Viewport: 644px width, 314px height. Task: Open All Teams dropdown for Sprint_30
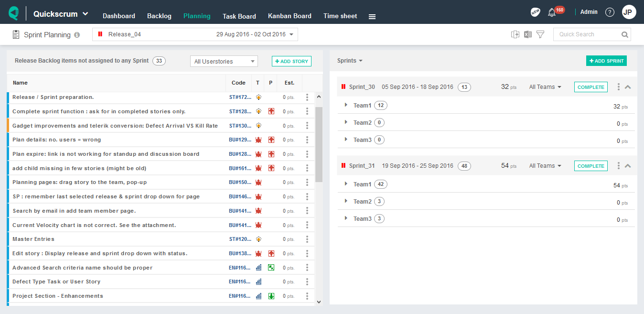click(545, 87)
